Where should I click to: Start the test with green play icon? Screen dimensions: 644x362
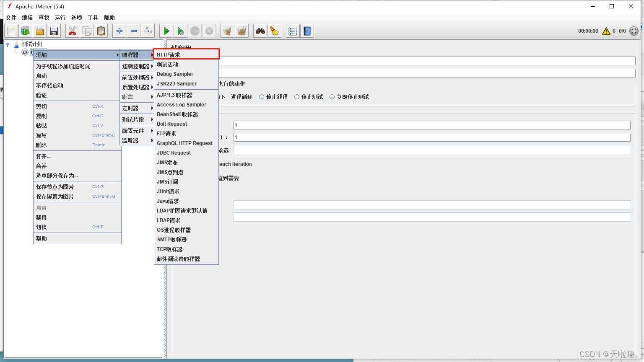[x=166, y=31]
